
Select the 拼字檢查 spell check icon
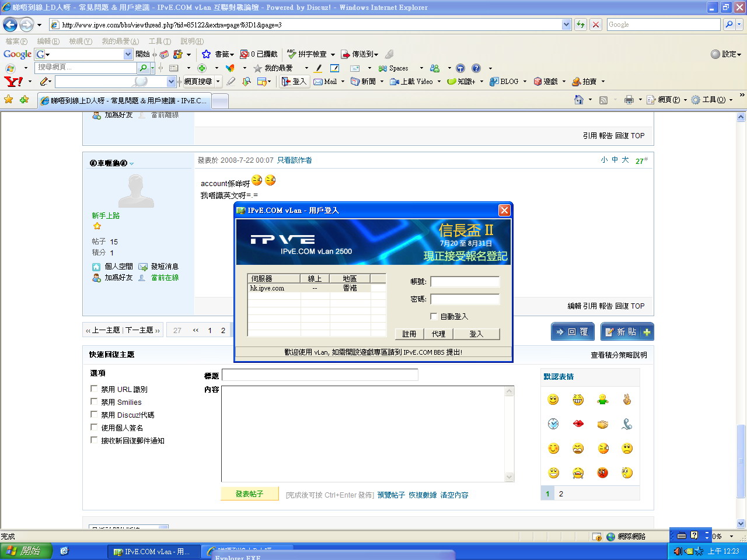[x=292, y=54]
